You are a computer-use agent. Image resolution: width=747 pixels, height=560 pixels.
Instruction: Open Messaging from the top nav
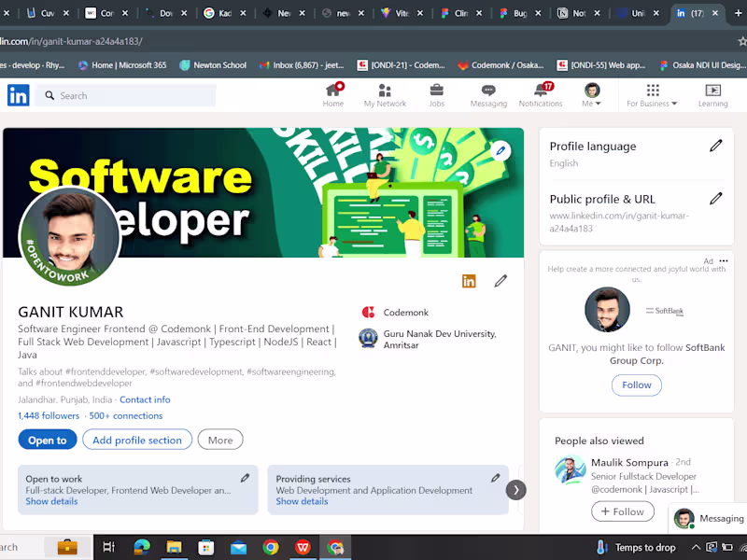[x=488, y=95]
